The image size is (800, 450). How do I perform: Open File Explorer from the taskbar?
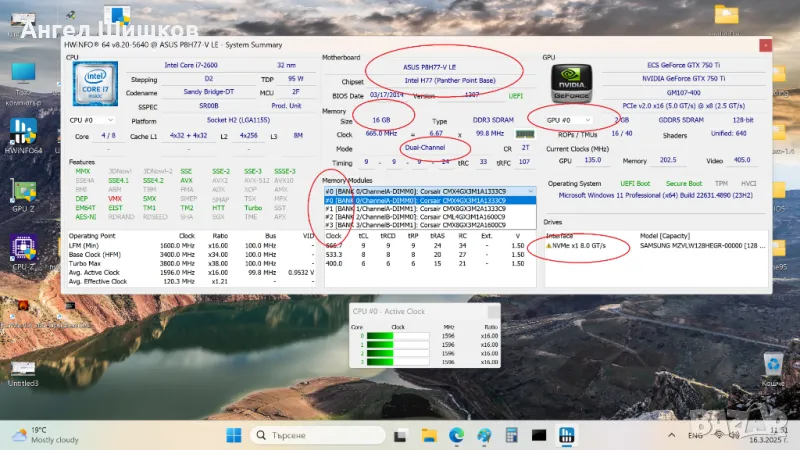point(429,435)
